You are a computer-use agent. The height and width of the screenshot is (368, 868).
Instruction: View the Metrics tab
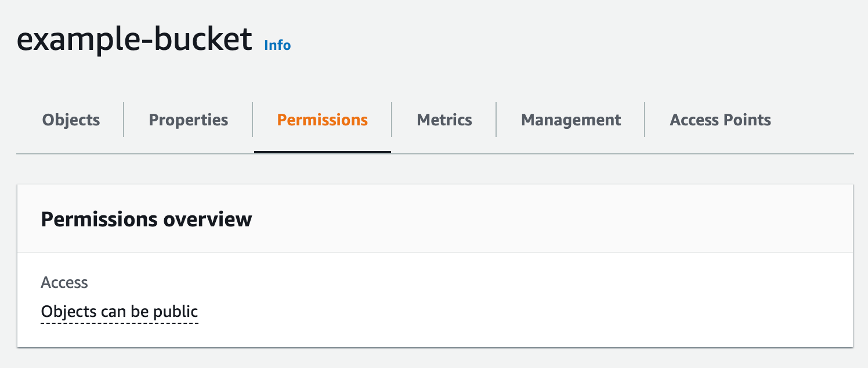[444, 120]
